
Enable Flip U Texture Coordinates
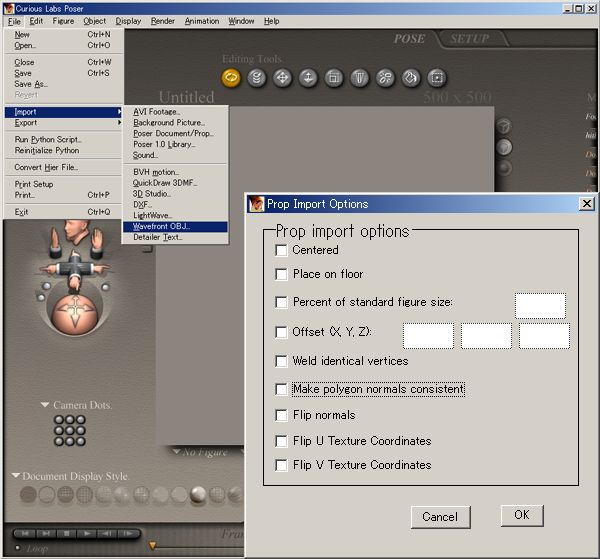tap(281, 442)
